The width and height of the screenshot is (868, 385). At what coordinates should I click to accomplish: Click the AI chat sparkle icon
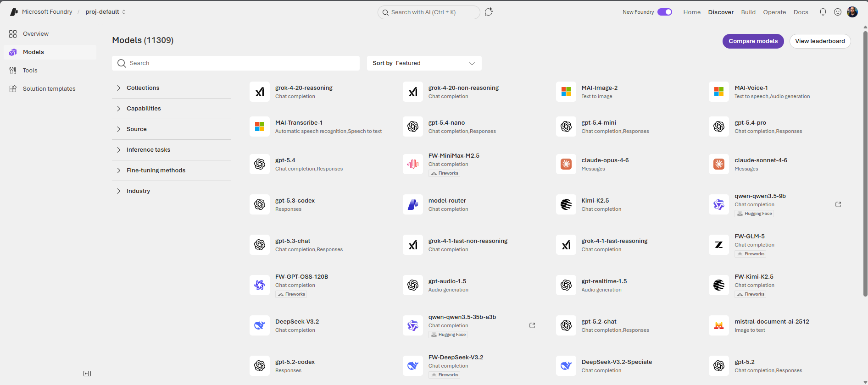[489, 12]
